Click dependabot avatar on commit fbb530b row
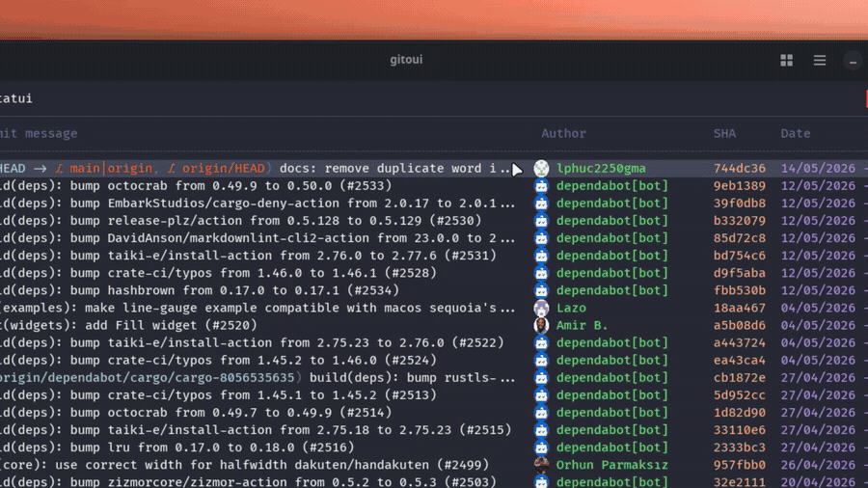This screenshot has width=868, height=488. [541, 290]
